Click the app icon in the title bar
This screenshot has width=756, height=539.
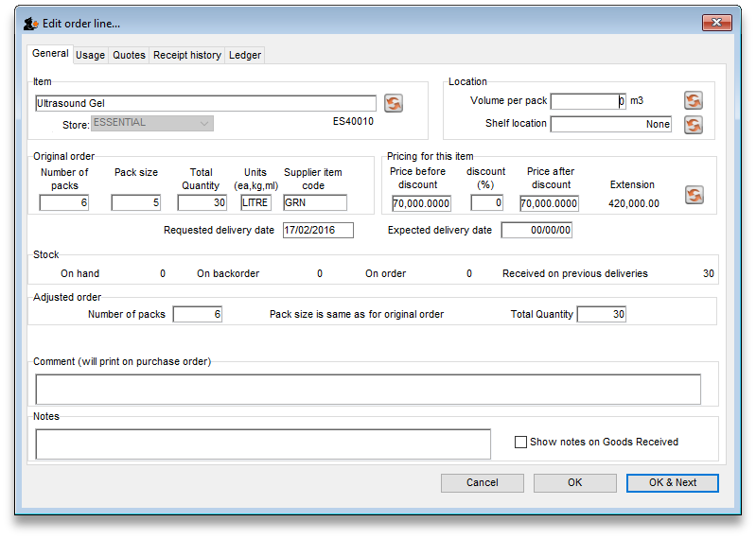click(x=30, y=23)
